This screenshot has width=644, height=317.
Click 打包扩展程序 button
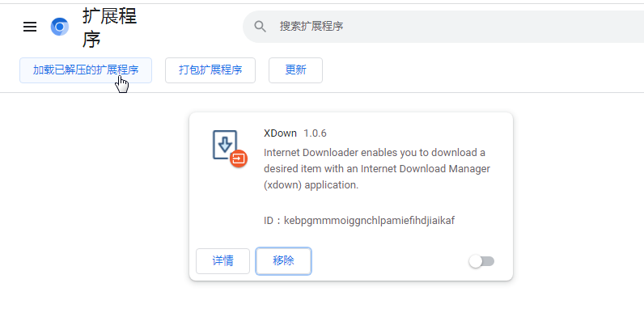point(210,70)
